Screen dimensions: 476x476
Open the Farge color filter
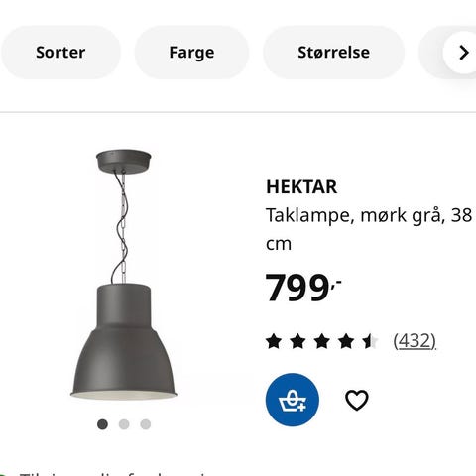pyautogui.click(x=191, y=53)
